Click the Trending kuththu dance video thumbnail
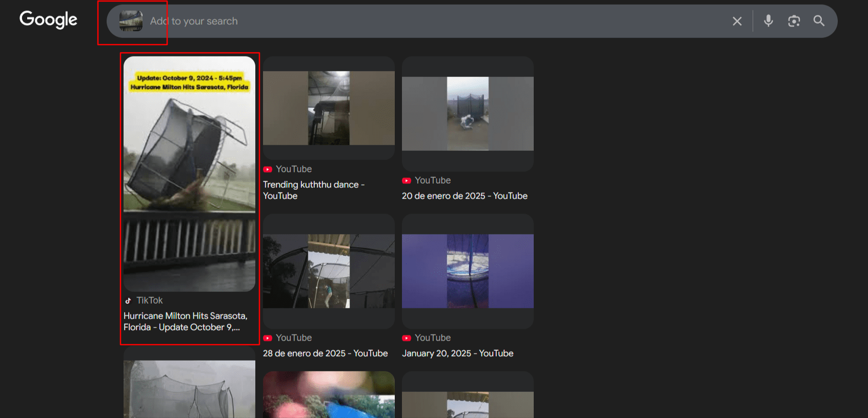The width and height of the screenshot is (868, 418). [329, 108]
